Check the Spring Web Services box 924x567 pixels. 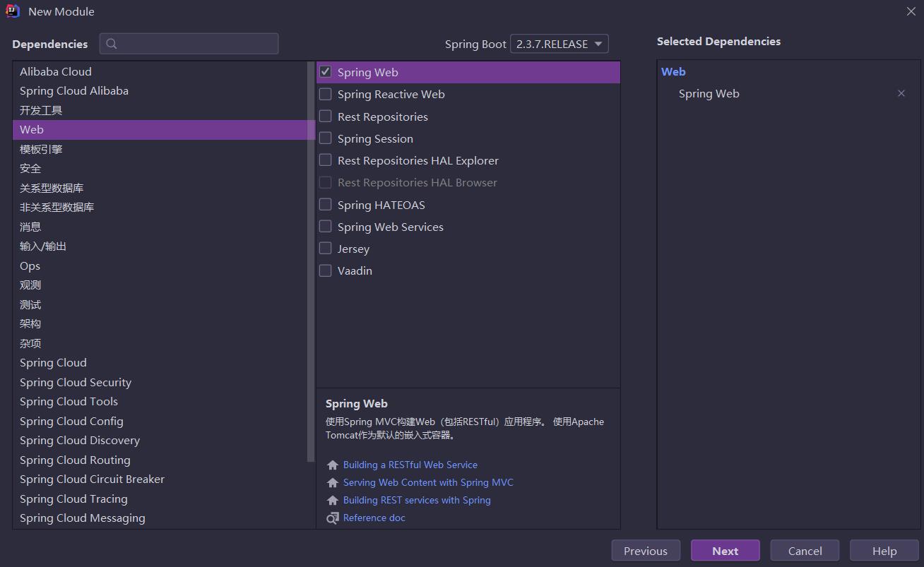point(326,227)
